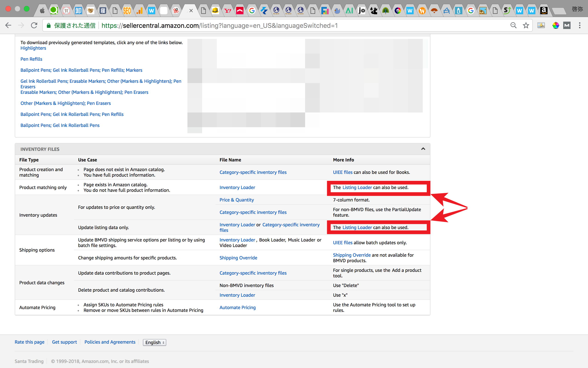Viewport: 588px width, 368px height.
Task: Open the Highlighters template link
Action: pos(33,48)
